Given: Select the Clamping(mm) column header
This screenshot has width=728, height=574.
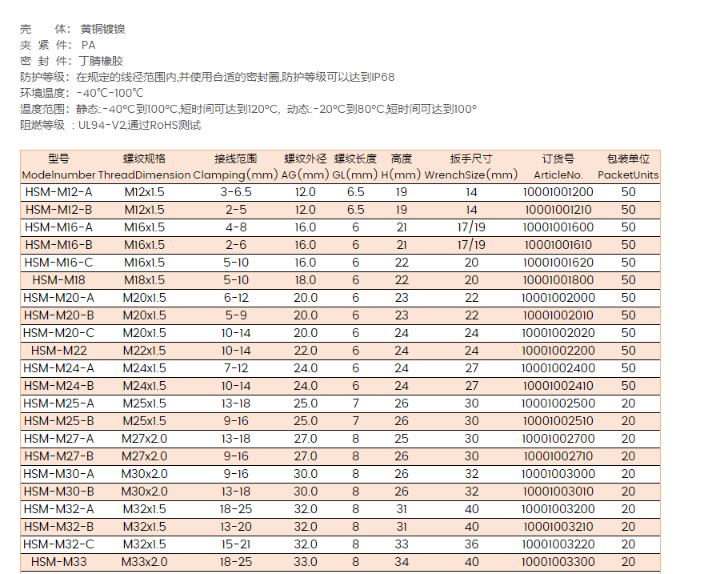Looking at the screenshot, I should tap(235, 175).
